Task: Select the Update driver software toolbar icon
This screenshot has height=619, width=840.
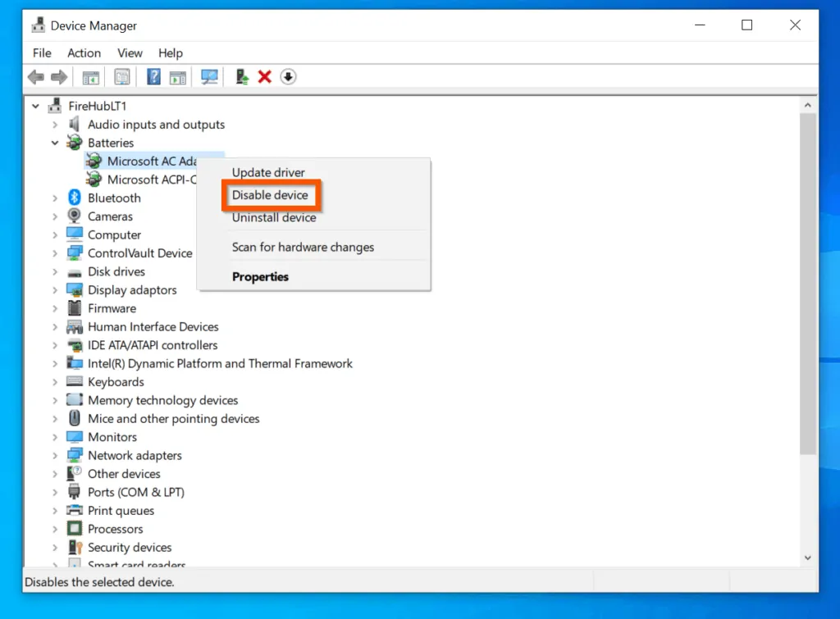Action: 241,76
